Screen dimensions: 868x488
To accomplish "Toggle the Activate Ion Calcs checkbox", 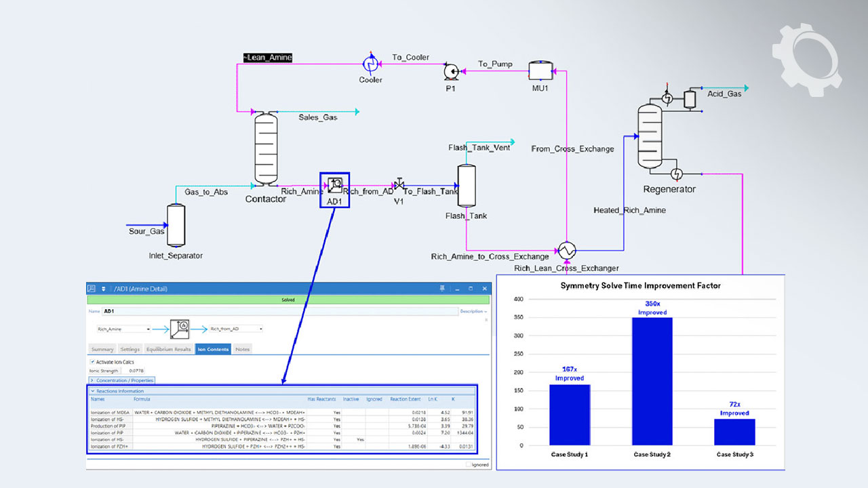I will tap(93, 362).
